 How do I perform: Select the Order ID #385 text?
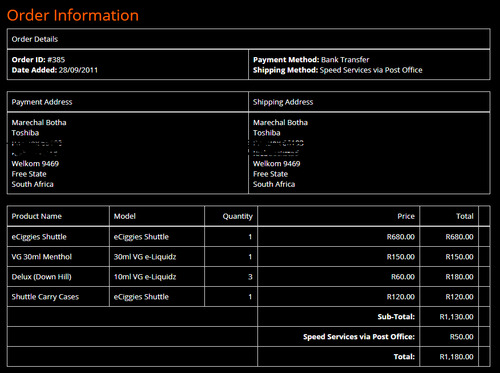38,60
